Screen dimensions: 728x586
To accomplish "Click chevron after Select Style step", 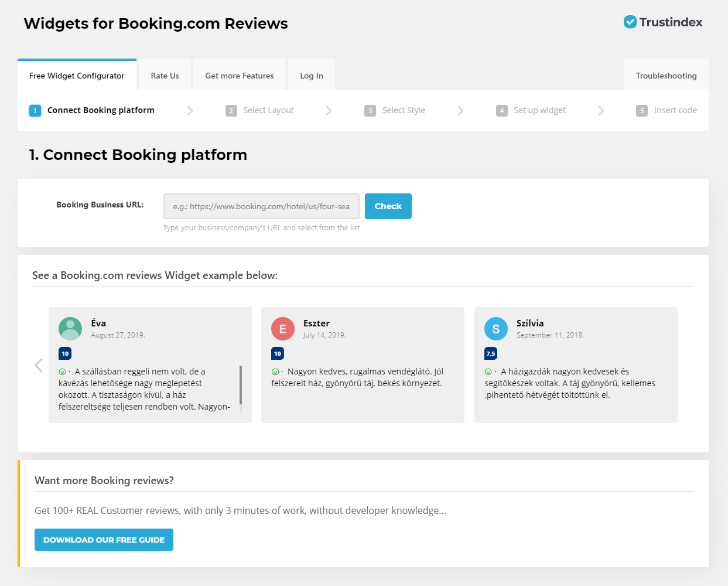I will 460,110.
